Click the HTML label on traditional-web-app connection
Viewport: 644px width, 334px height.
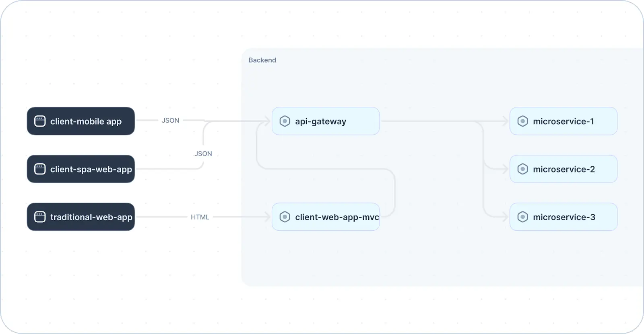200,217
